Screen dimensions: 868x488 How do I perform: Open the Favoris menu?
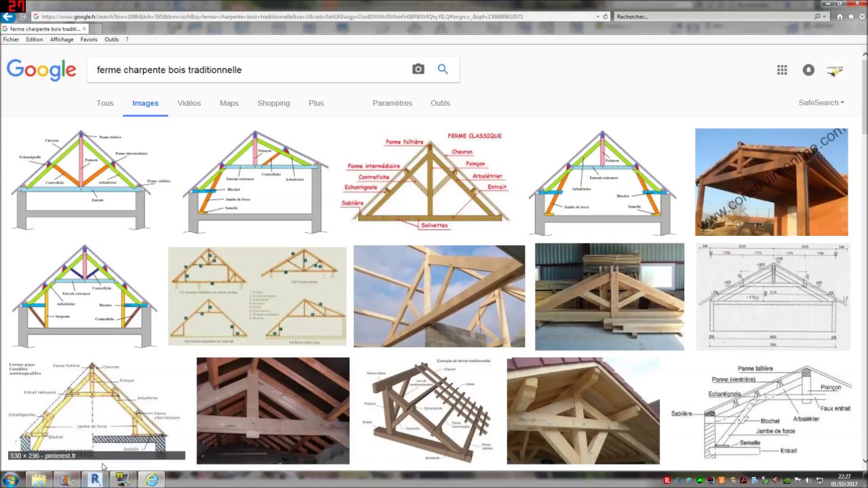coord(89,39)
